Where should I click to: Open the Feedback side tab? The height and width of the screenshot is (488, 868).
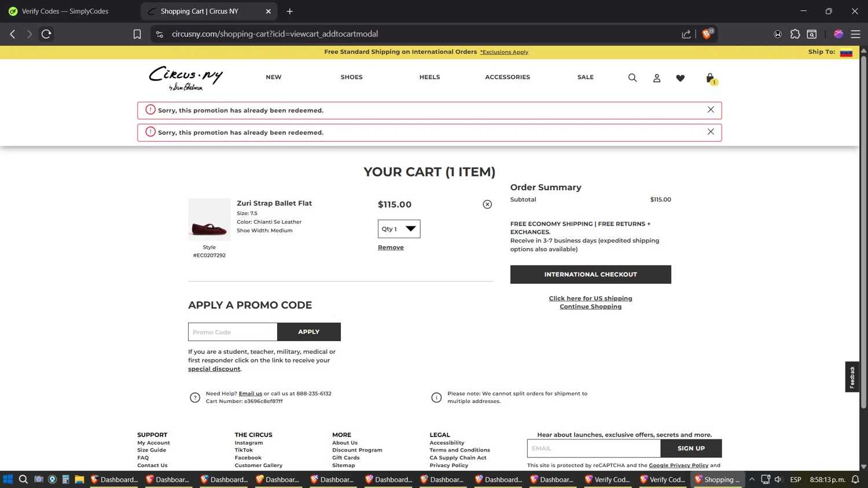(x=852, y=377)
